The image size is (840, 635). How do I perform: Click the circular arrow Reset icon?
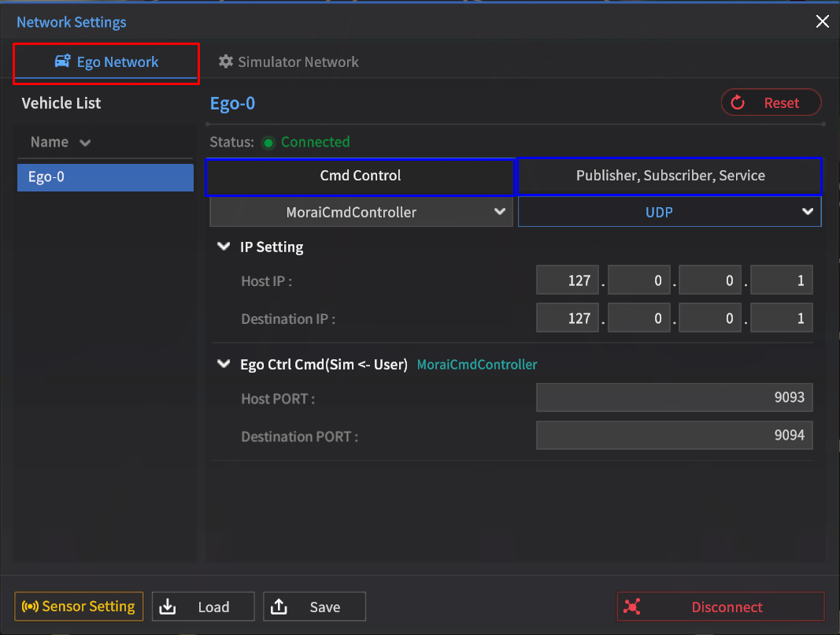[x=738, y=102]
